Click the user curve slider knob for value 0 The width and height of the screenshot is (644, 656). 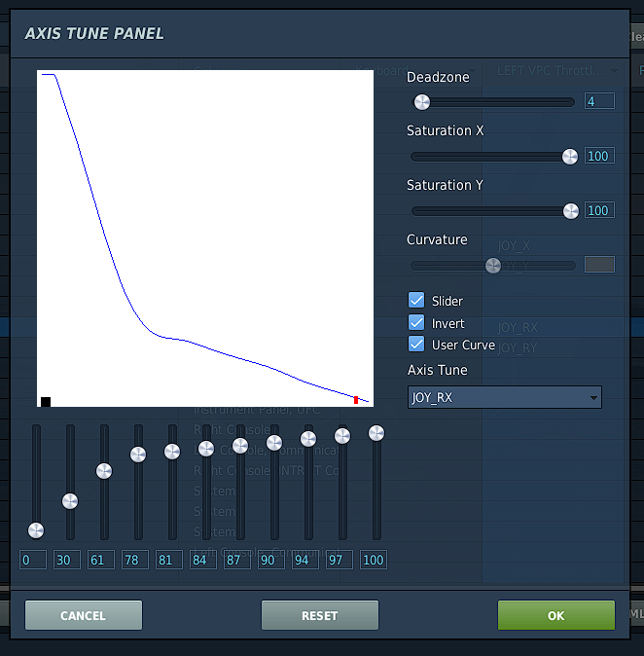pyautogui.click(x=36, y=530)
